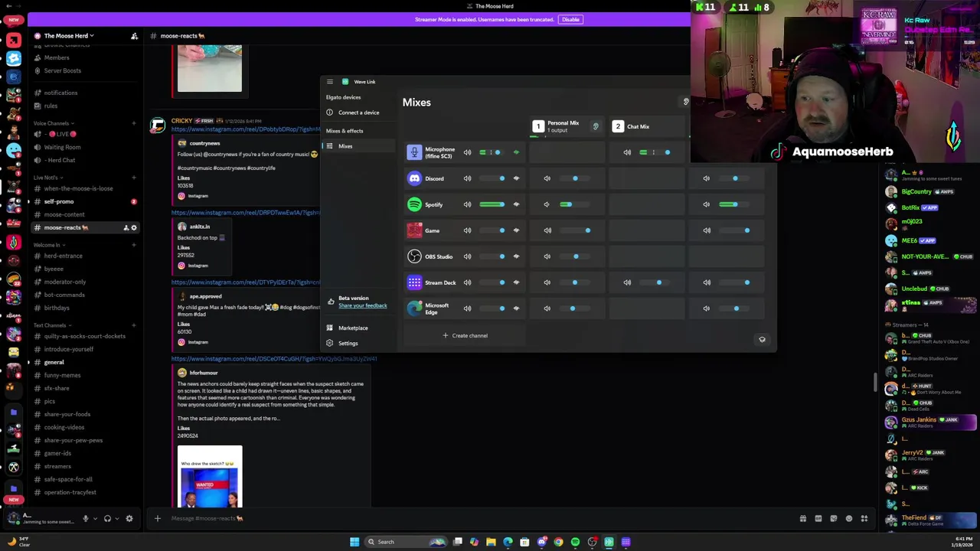Add a channel to Text Channels category
980x551 pixels.
[x=134, y=325]
